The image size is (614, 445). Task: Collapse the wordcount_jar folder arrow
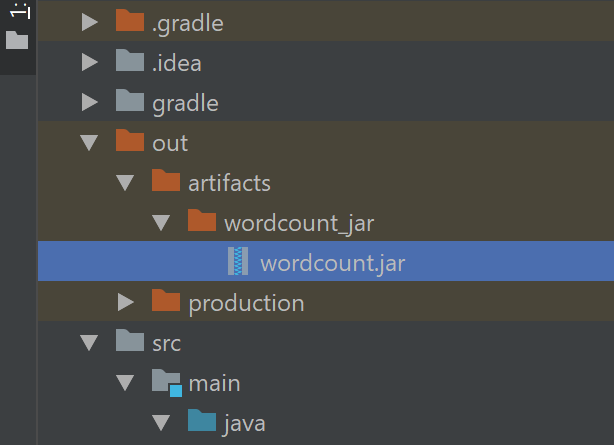click(x=161, y=223)
